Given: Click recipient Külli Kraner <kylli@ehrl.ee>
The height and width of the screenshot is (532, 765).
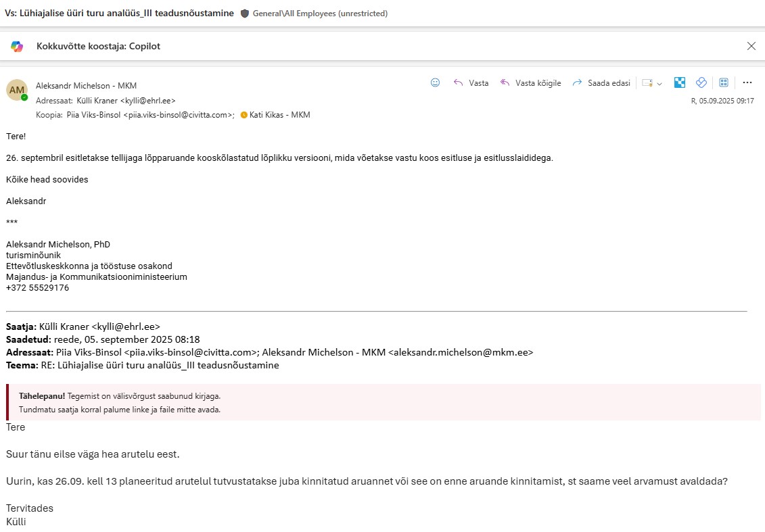Looking at the screenshot, I should click(x=126, y=101).
